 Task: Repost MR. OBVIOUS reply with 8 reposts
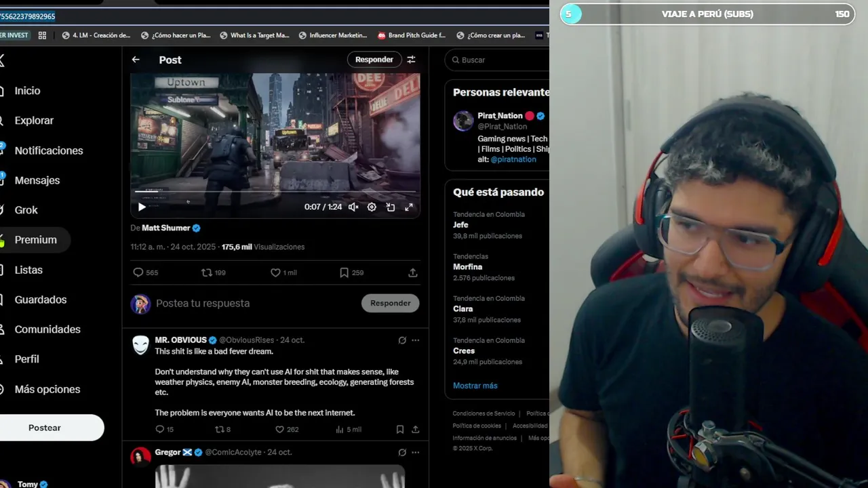click(223, 429)
